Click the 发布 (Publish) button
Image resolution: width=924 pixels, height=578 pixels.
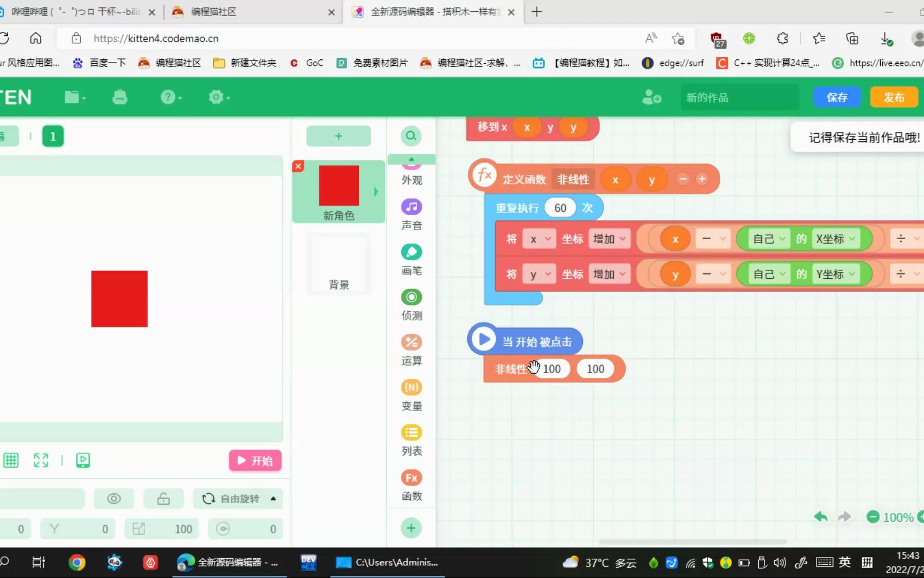[893, 97]
